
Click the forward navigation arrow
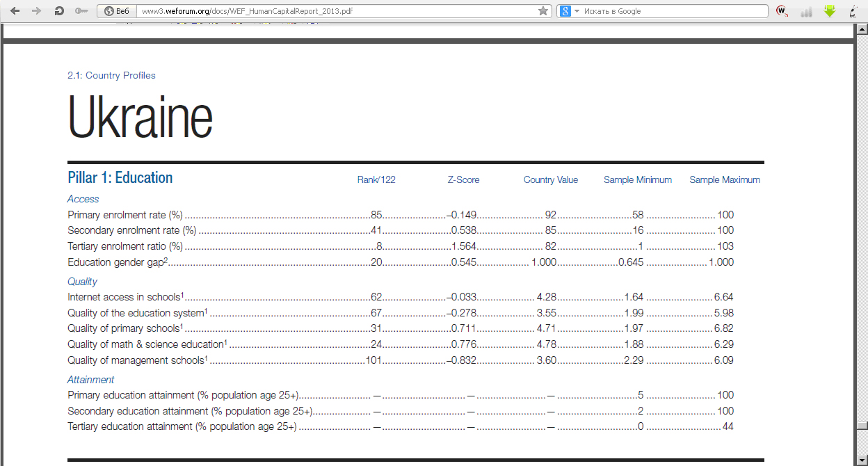point(36,11)
